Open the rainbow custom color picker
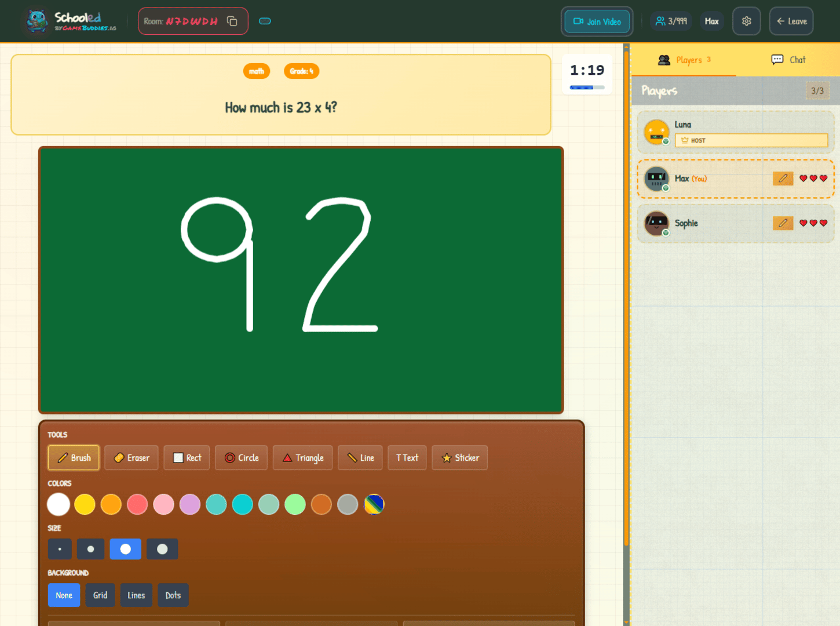840x626 pixels. click(374, 504)
